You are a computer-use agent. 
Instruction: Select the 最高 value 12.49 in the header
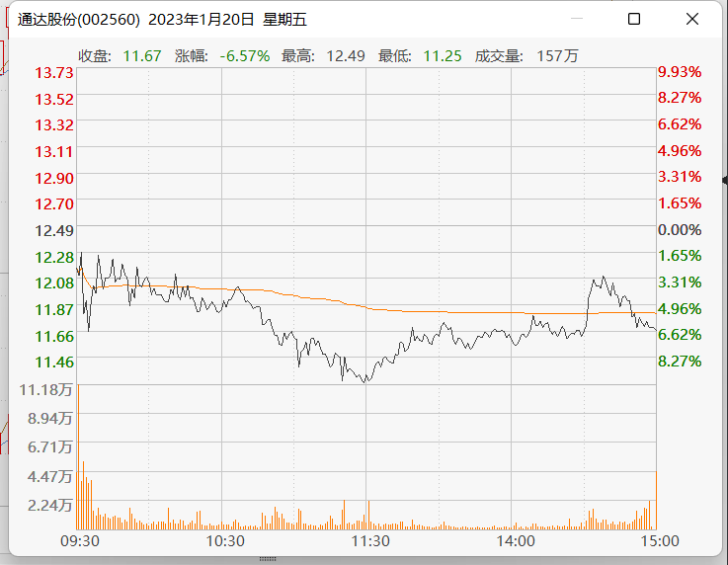346,56
